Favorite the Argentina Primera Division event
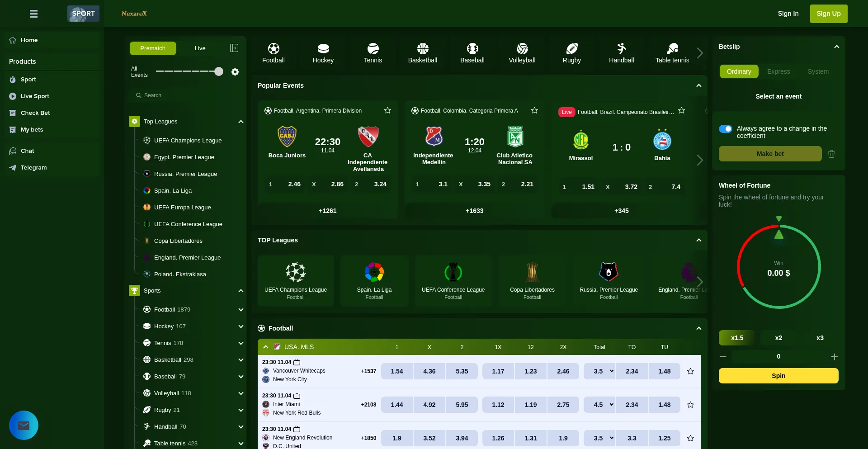The width and height of the screenshot is (868, 449). coord(387,110)
